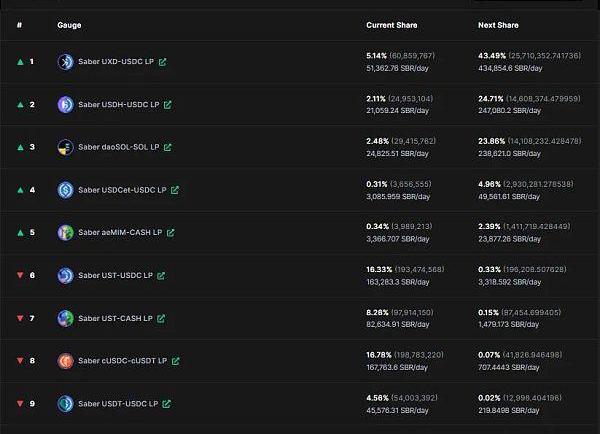Click the USDT-USDC pool token icon
600x434 pixels.
pos(65,403)
